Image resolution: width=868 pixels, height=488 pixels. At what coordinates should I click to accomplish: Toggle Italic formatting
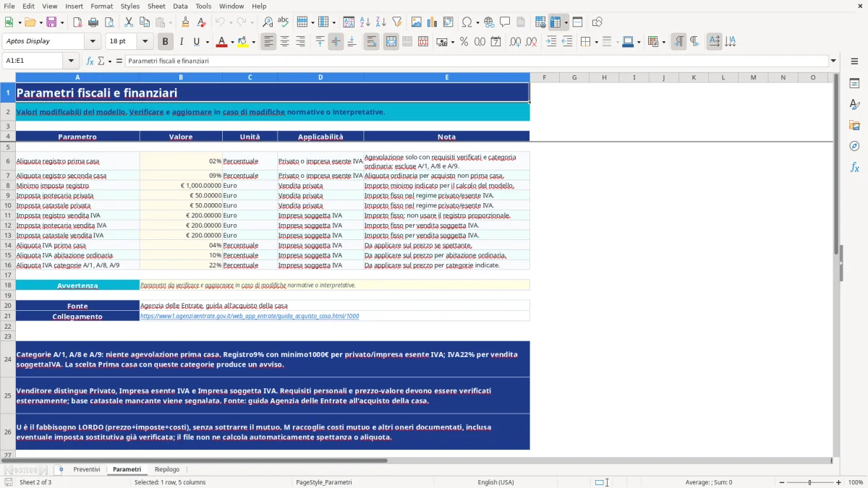tap(181, 42)
